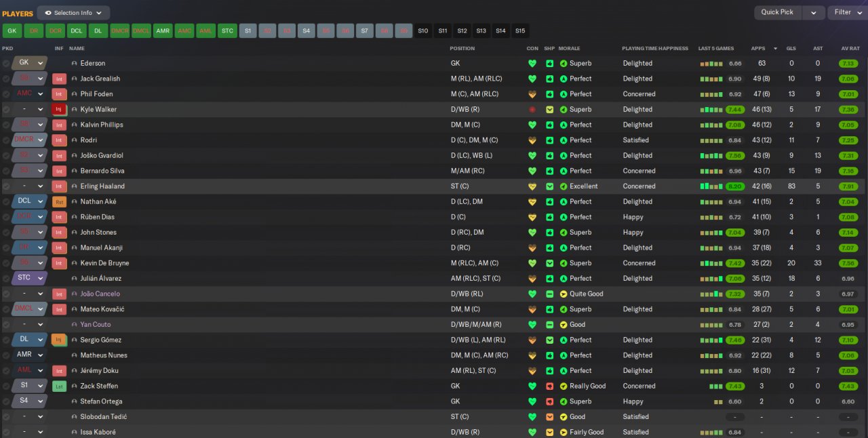Tick pick circle for Phil Foden

click(x=6, y=94)
